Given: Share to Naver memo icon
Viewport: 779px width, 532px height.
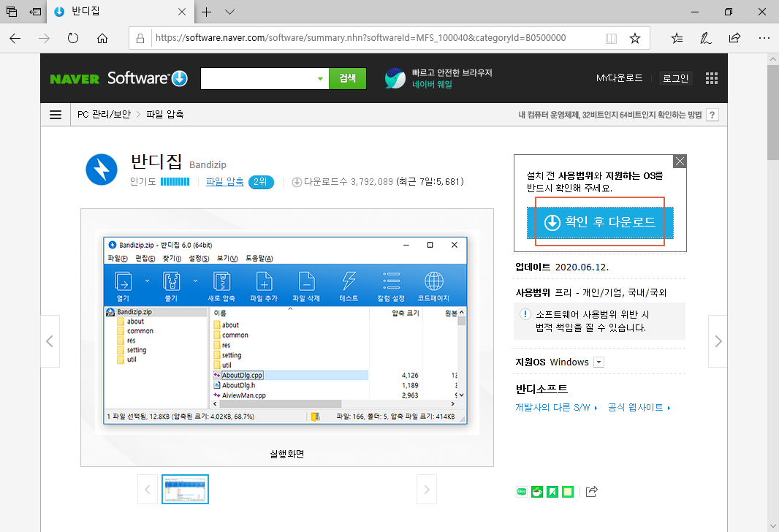Looking at the screenshot, I should click(x=568, y=492).
